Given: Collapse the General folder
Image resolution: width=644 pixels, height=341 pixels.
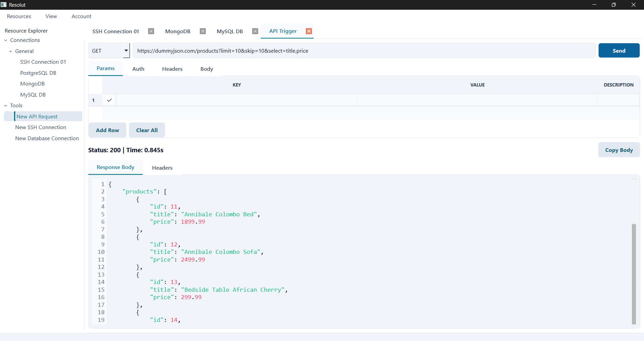Looking at the screenshot, I should tap(11, 51).
